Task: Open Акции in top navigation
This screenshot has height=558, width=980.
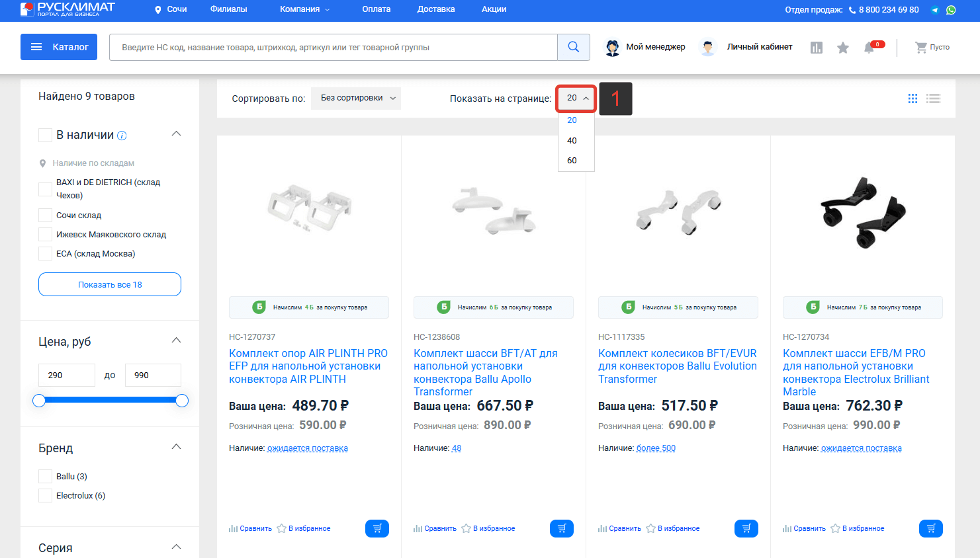Action: pyautogui.click(x=494, y=9)
